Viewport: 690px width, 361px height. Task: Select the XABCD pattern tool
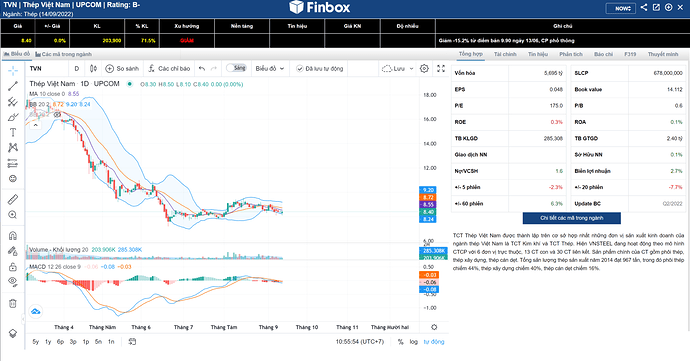tap(13, 148)
